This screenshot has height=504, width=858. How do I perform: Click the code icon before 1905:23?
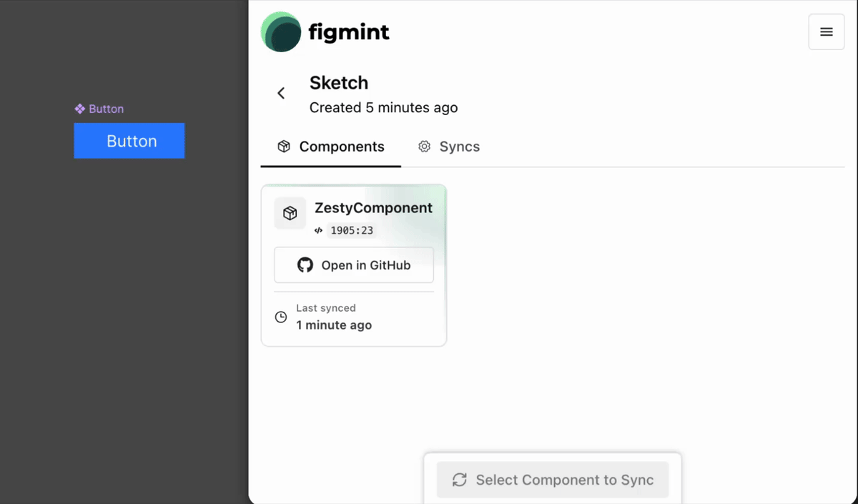point(317,230)
